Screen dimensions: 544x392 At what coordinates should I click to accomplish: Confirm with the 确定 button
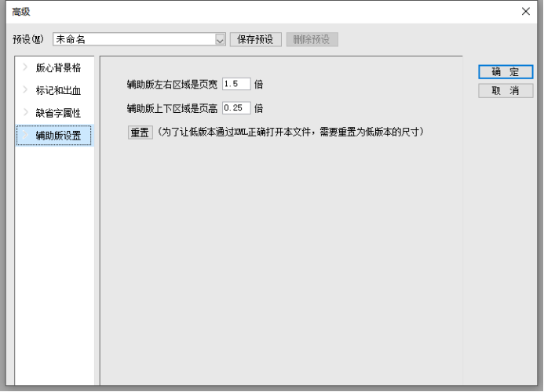(506, 72)
